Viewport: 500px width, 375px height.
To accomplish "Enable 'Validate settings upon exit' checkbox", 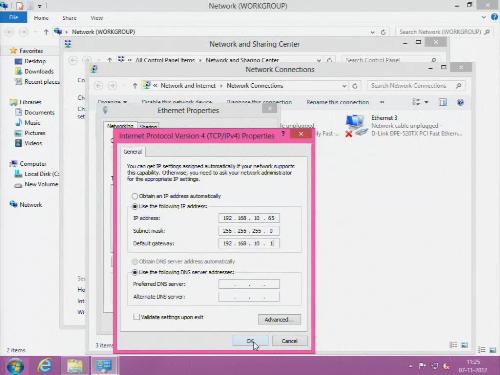I will pyautogui.click(x=136, y=317).
